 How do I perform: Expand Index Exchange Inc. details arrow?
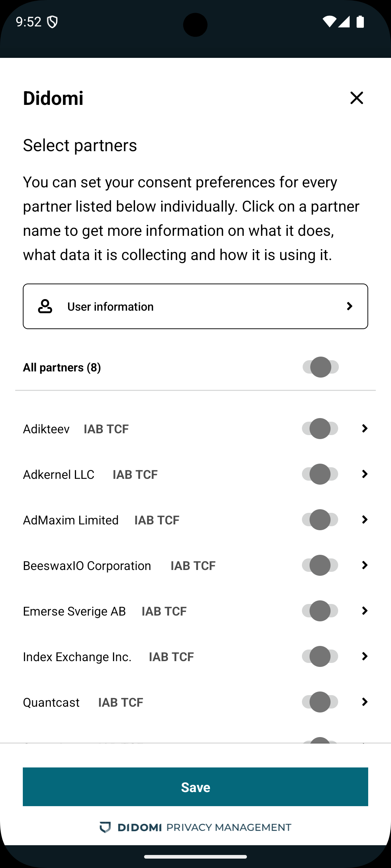(x=365, y=656)
